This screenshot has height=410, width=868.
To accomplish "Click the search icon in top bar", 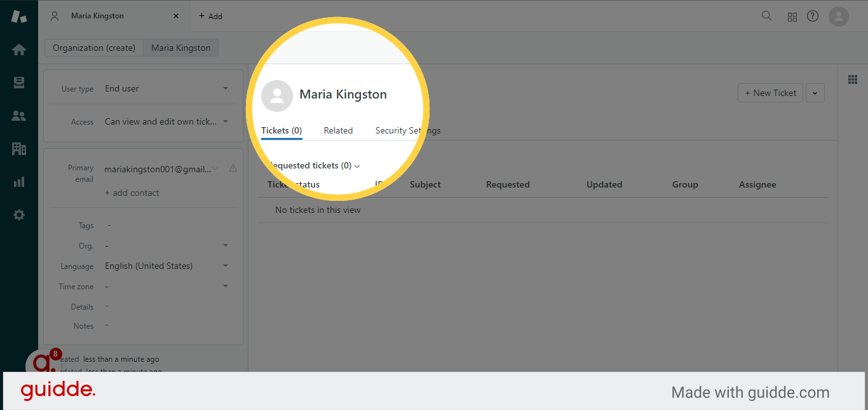I will [766, 16].
